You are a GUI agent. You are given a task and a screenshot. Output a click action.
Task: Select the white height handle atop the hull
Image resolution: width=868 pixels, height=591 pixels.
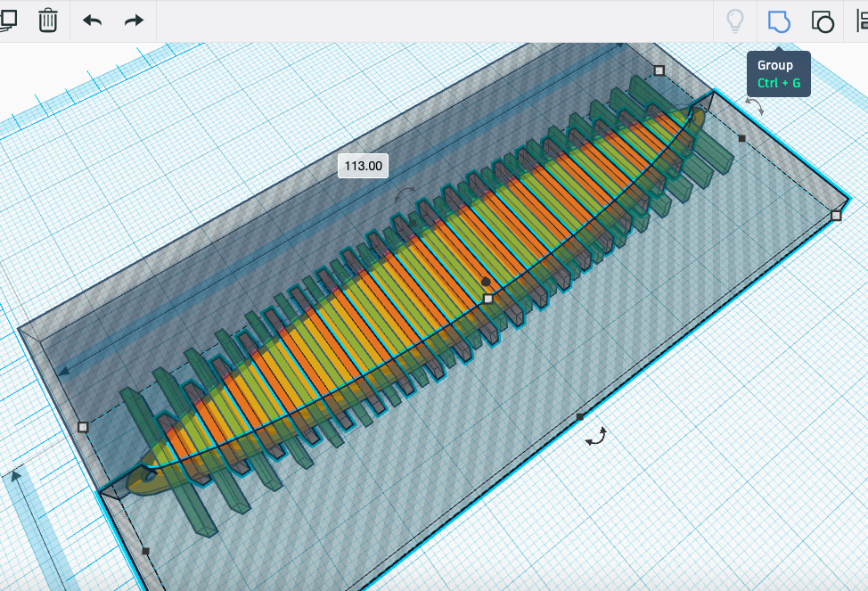point(488,300)
